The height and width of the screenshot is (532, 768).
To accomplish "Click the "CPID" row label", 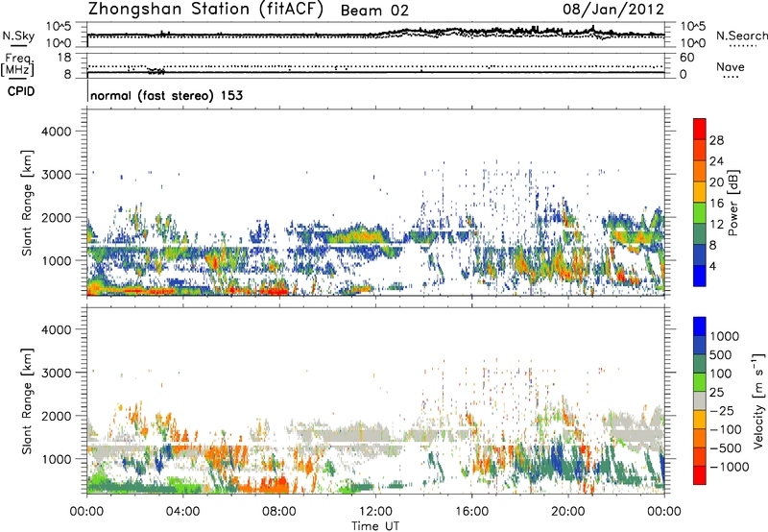I will coord(21,91).
